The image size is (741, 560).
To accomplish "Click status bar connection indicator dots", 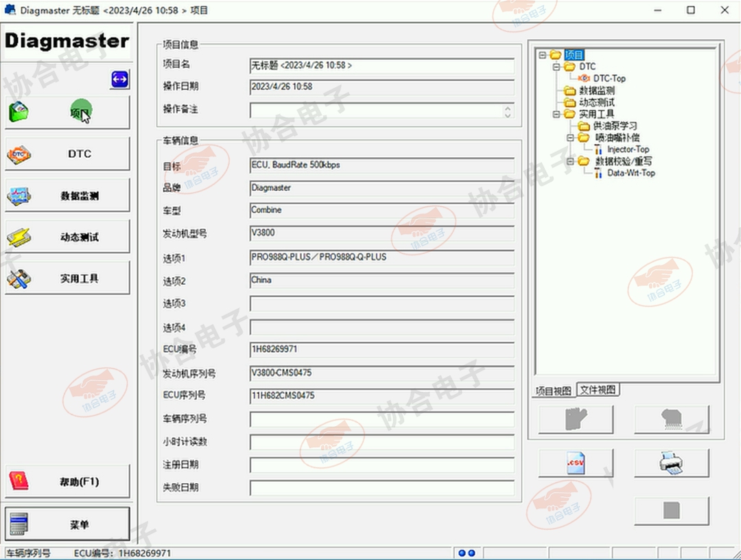I will [x=467, y=553].
